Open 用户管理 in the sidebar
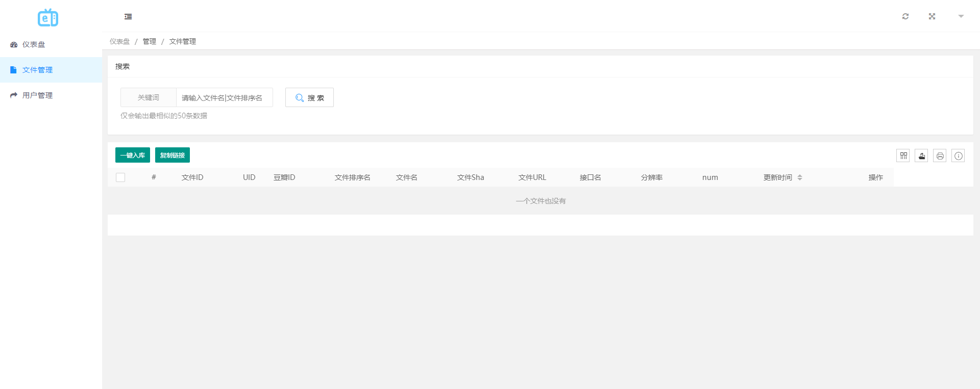Screen dimensions: 980x389 pos(37,95)
